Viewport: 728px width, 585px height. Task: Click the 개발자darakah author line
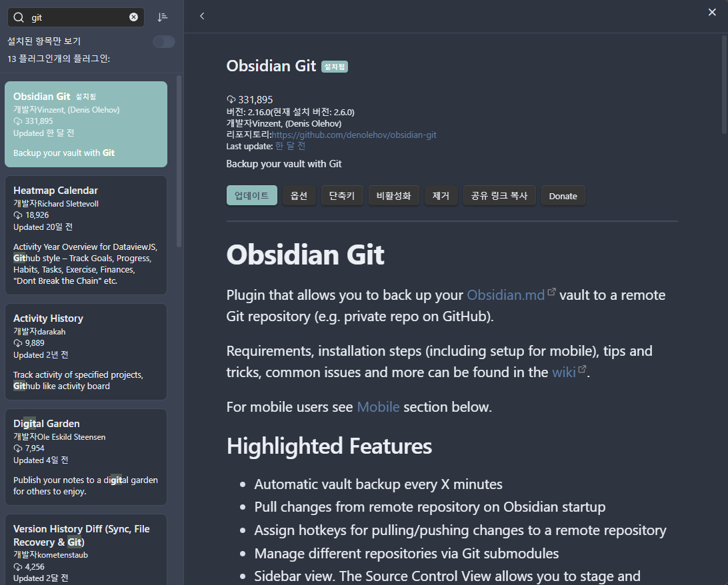pyautogui.click(x=39, y=332)
